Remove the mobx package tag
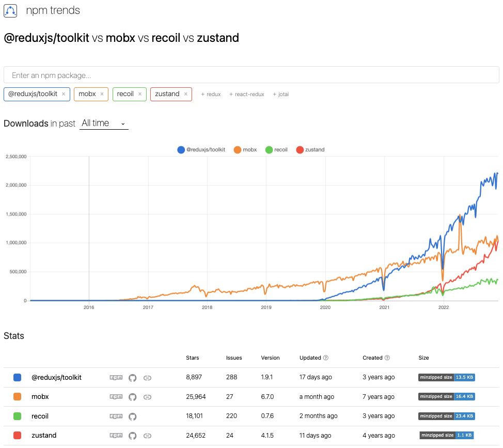Screen dimensions: 503x448 (x=102, y=94)
